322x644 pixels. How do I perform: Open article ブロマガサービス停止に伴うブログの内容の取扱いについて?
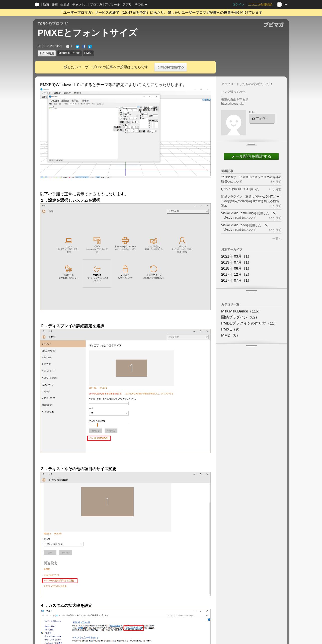tap(251, 179)
